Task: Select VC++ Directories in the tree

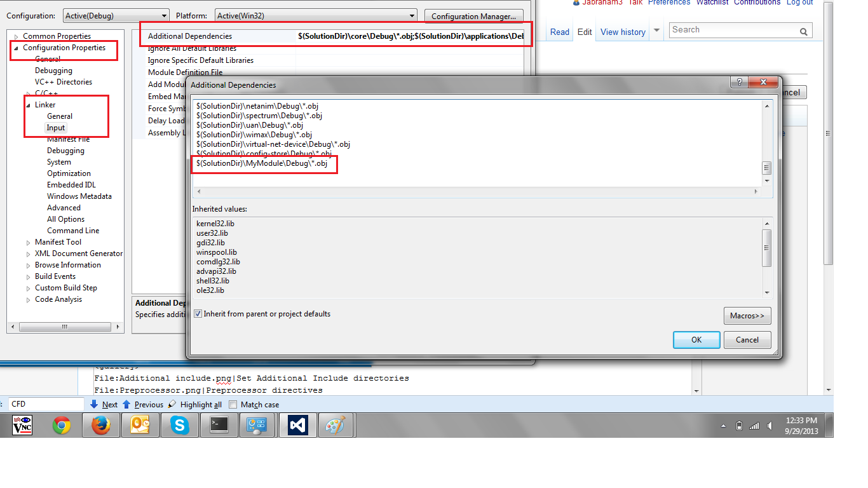Action: tap(64, 82)
